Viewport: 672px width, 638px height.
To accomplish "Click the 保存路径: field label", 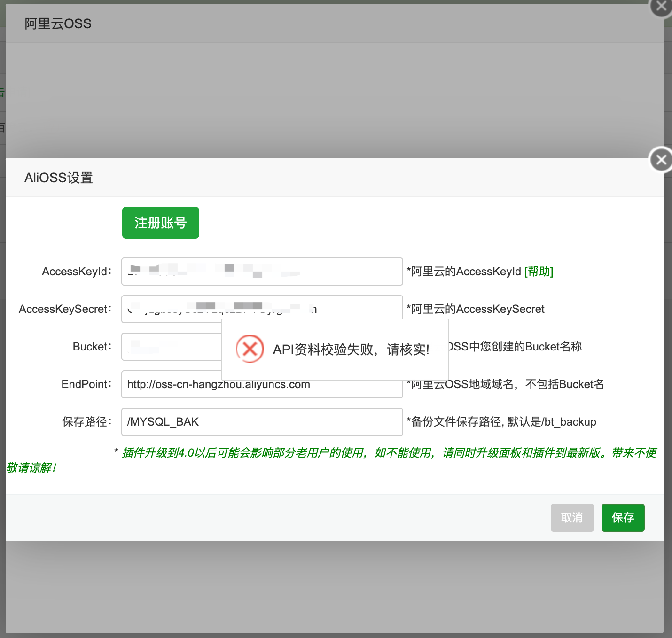I will coord(87,422).
